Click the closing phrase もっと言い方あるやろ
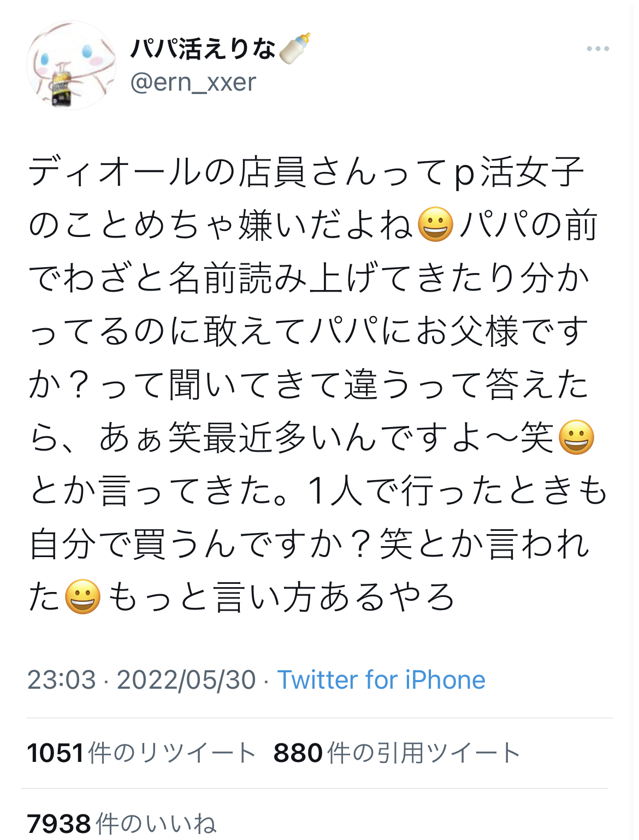The image size is (639, 840). point(281,597)
